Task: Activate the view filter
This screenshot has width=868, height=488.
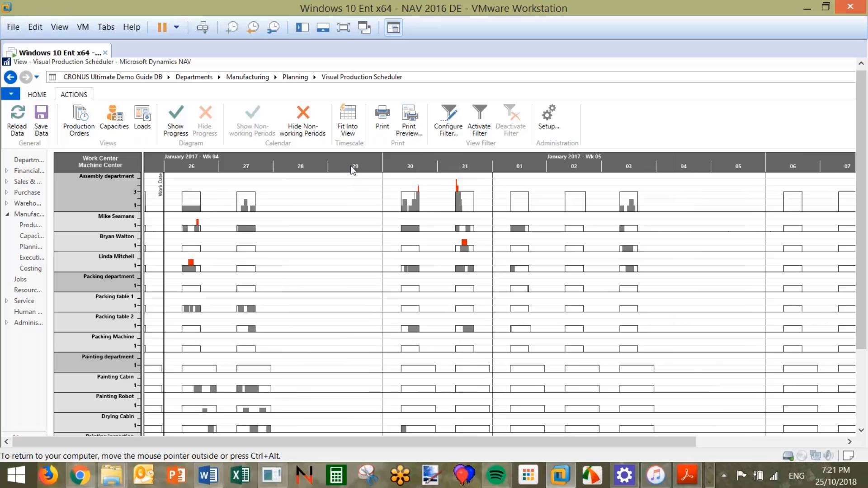Action: click(479, 120)
